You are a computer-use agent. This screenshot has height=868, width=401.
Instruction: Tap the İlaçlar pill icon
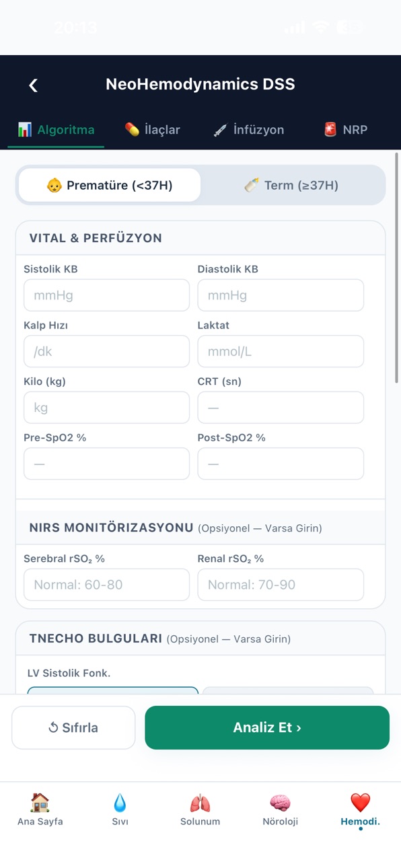click(132, 129)
